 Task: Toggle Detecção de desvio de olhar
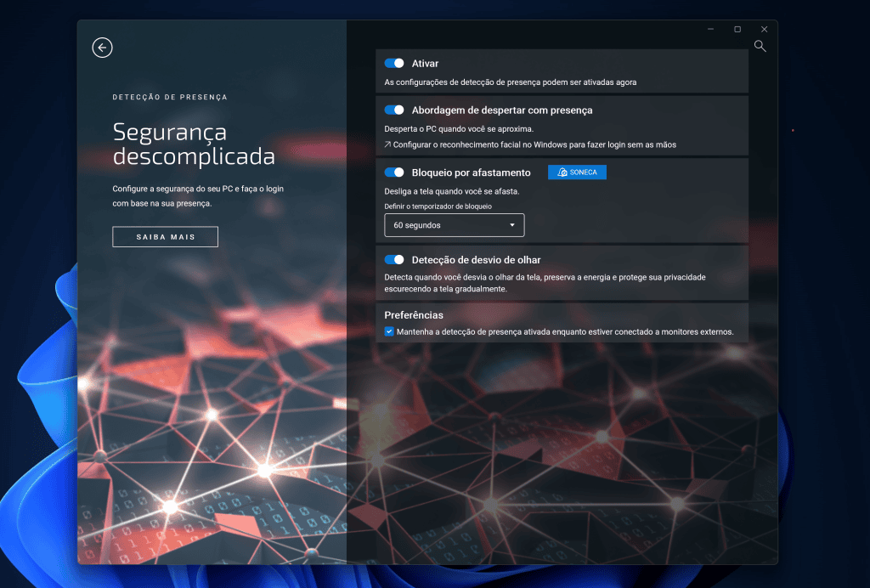point(394,260)
